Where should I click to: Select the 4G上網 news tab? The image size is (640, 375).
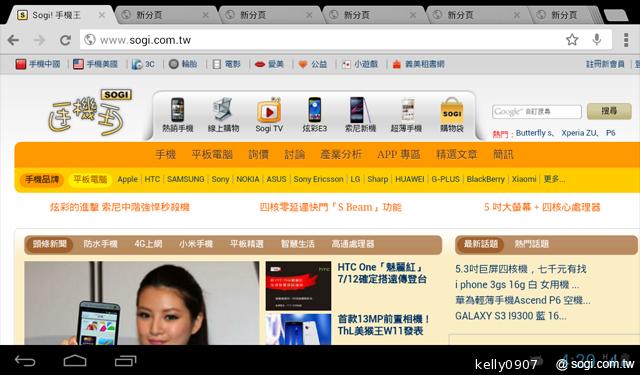tap(148, 244)
